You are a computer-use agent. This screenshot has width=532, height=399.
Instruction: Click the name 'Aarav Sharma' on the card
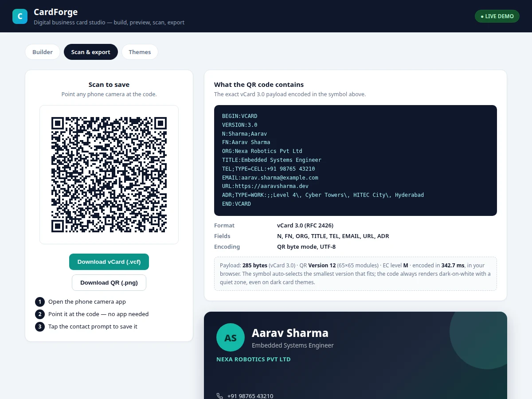click(290, 333)
